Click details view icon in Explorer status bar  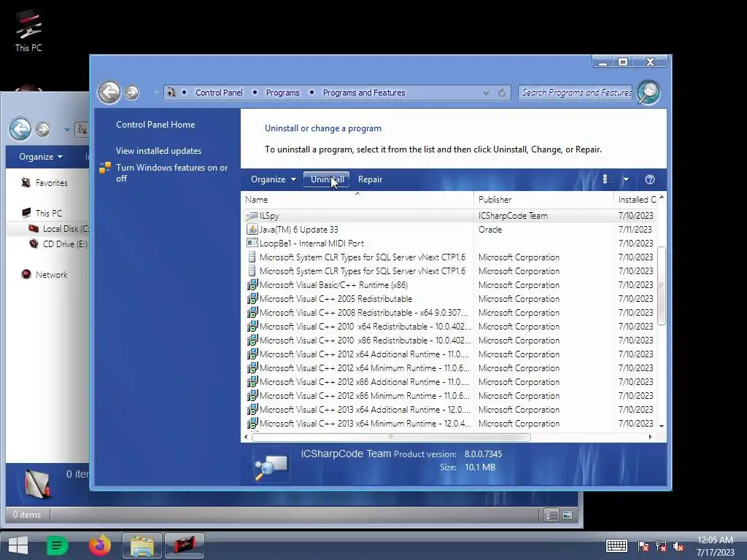(x=551, y=515)
